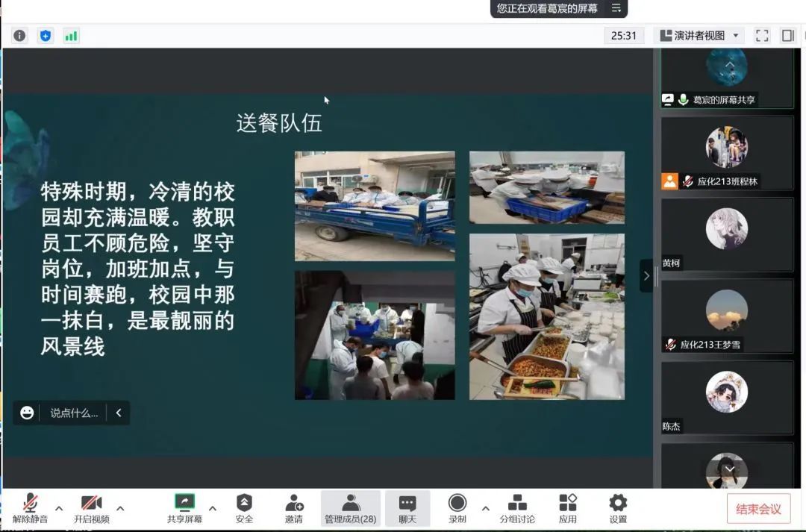Expand audio options arrow beside 解除静音
The image size is (806, 532).
click(x=59, y=508)
